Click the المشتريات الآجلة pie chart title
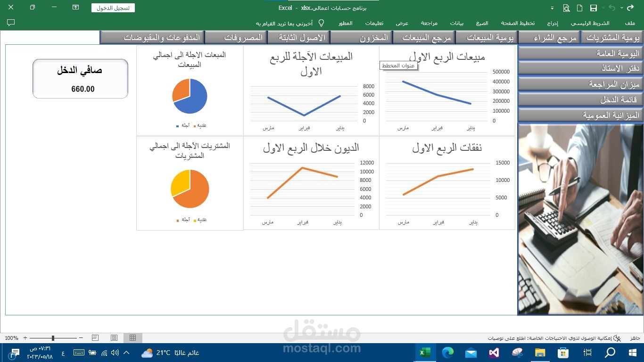644x362 pixels. [x=190, y=151]
